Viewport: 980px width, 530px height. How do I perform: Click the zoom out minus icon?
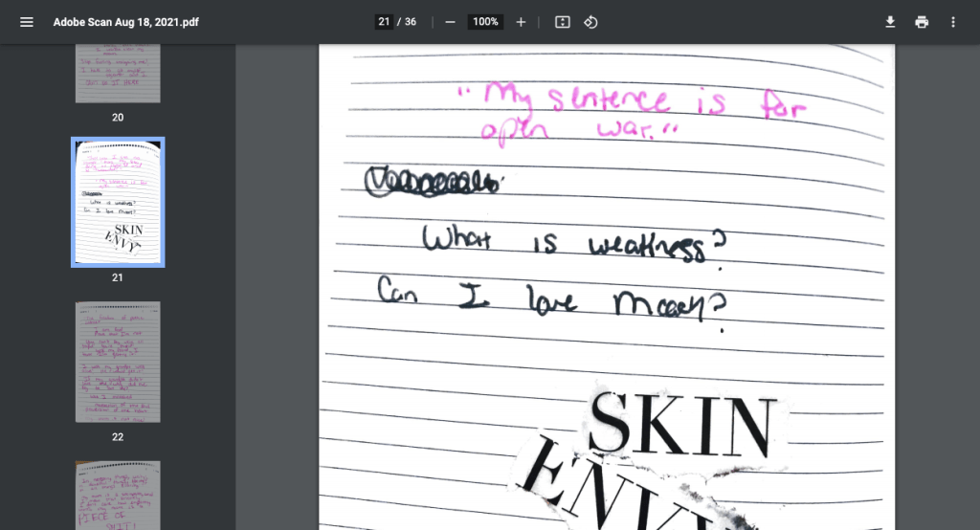[x=450, y=22]
